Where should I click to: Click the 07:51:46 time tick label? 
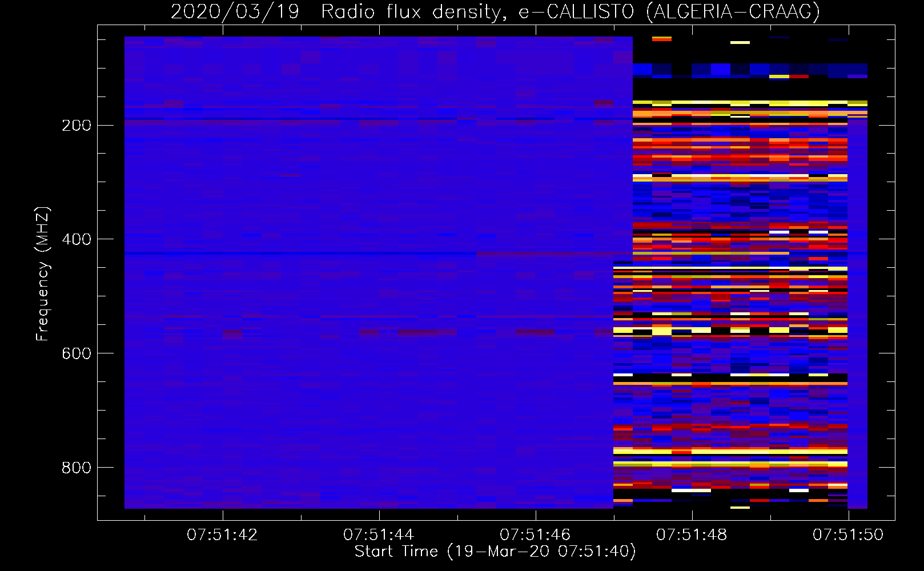pyautogui.click(x=535, y=535)
